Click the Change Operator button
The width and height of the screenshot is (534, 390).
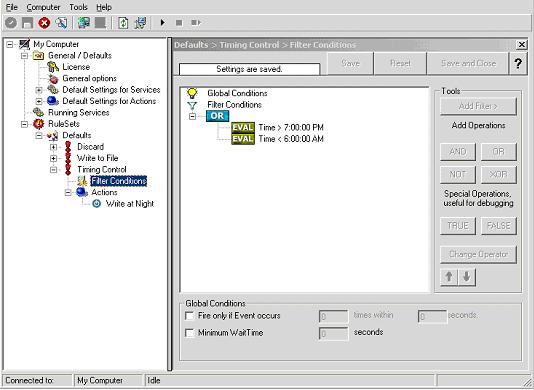(478, 254)
